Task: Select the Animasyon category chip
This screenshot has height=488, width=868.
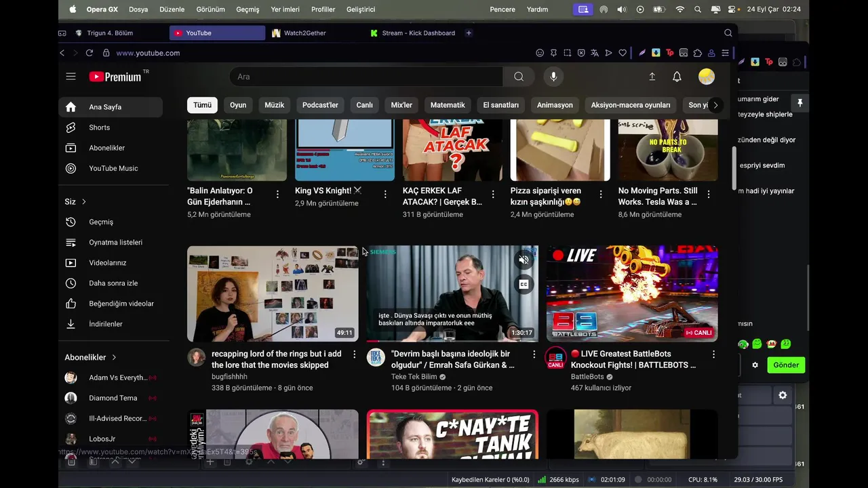Action: pos(555,105)
